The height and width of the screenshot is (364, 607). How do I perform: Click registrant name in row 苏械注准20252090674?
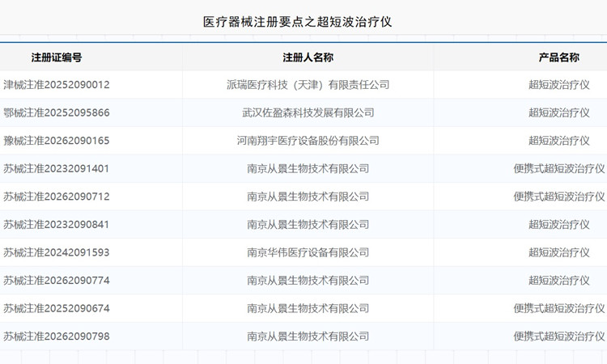click(x=308, y=308)
